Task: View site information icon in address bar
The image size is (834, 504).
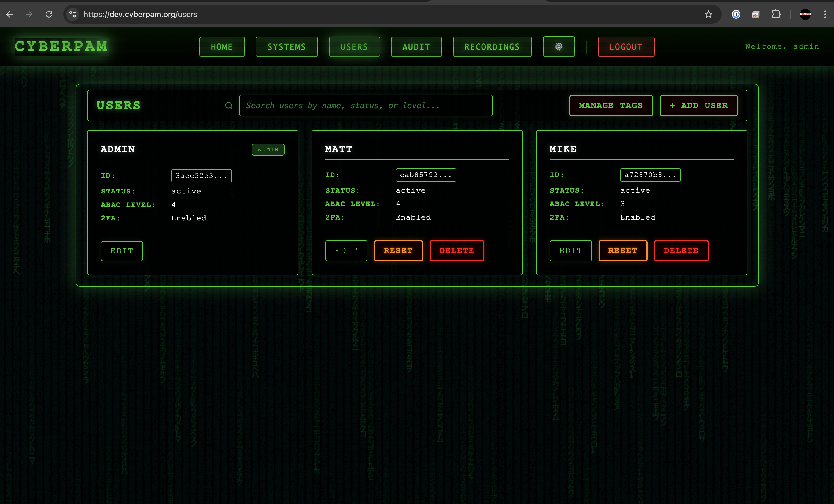Action: tap(72, 14)
